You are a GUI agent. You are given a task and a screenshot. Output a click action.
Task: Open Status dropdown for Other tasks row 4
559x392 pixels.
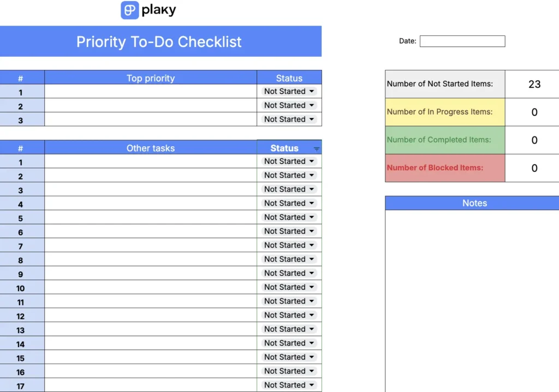[x=289, y=203]
